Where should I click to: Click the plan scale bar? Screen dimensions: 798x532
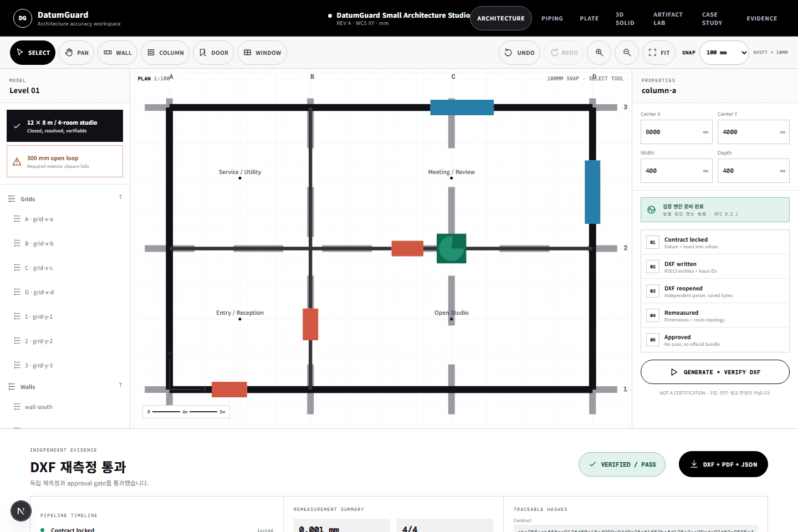(x=186, y=412)
